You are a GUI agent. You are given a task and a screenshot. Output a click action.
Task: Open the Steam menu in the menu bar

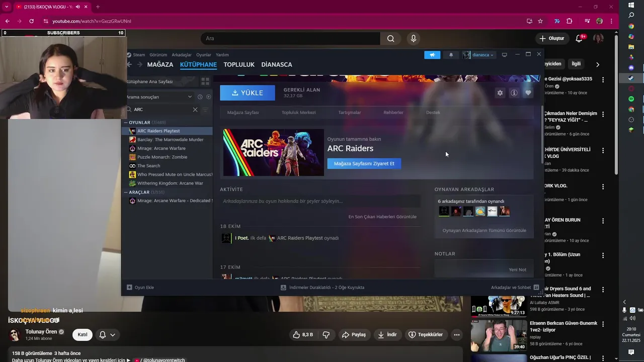(139, 55)
